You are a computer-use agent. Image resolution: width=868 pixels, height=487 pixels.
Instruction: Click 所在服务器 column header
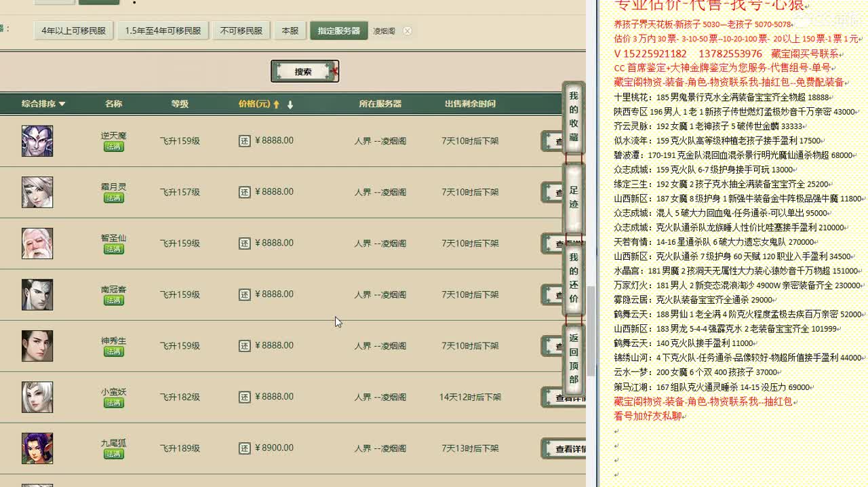click(x=380, y=104)
